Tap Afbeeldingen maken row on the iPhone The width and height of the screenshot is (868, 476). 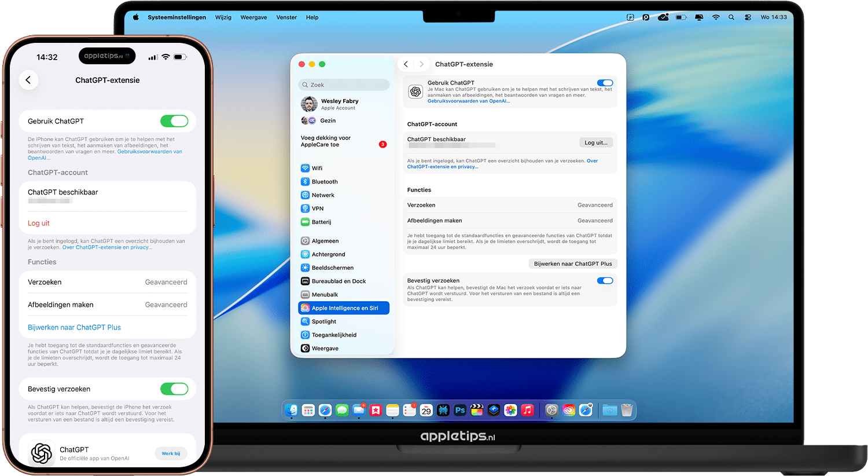[108, 305]
